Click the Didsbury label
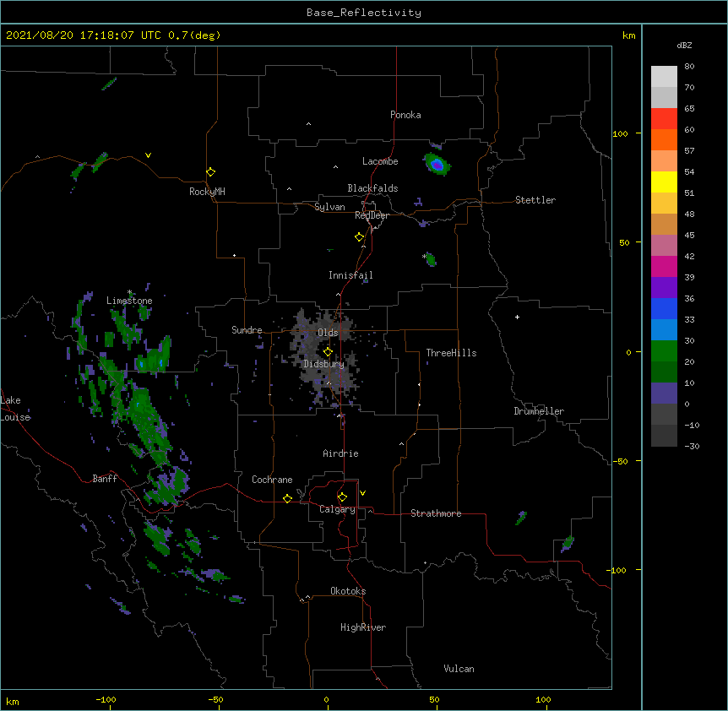Viewport: 728px width, 711px height. pyautogui.click(x=323, y=364)
